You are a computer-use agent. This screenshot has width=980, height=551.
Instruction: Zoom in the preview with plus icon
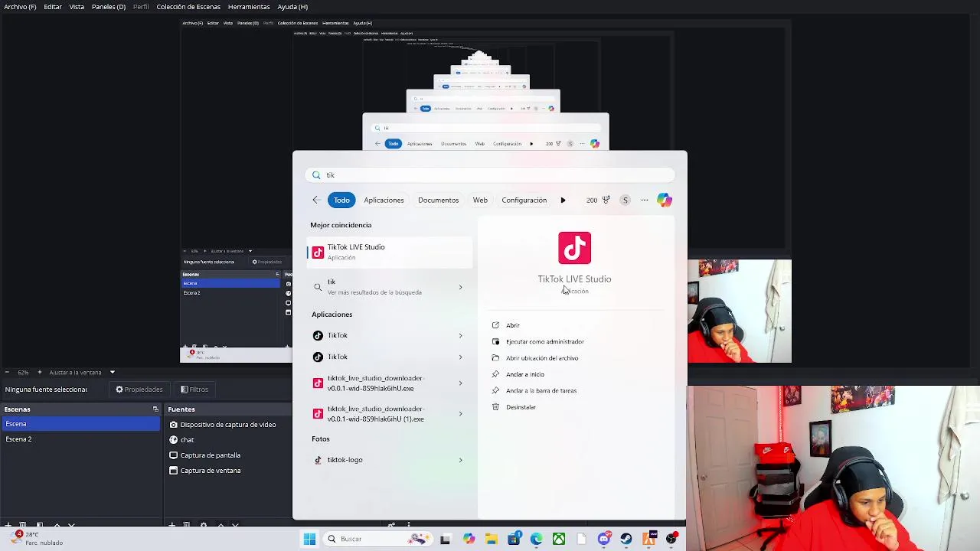pyautogui.click(x=39, y=372)
